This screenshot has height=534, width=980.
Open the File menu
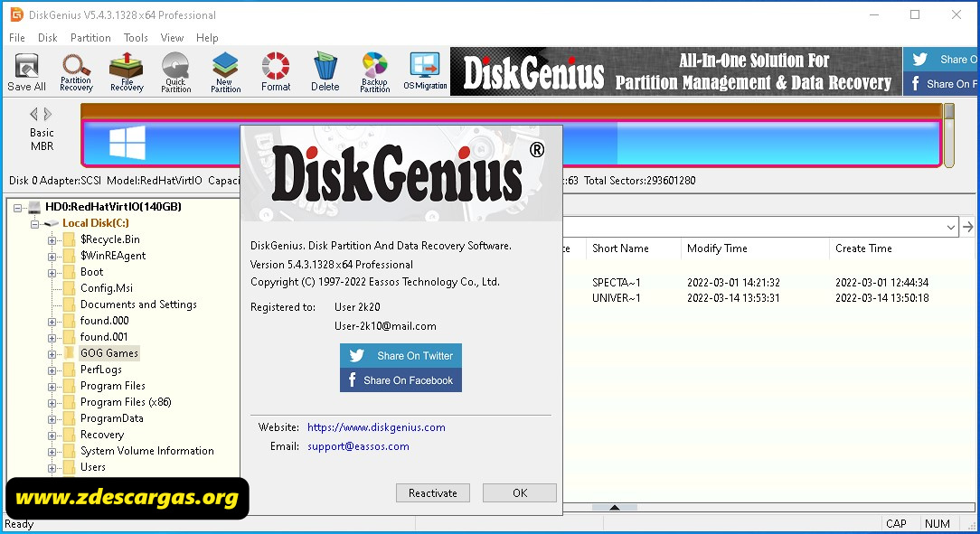click(17, 37)
